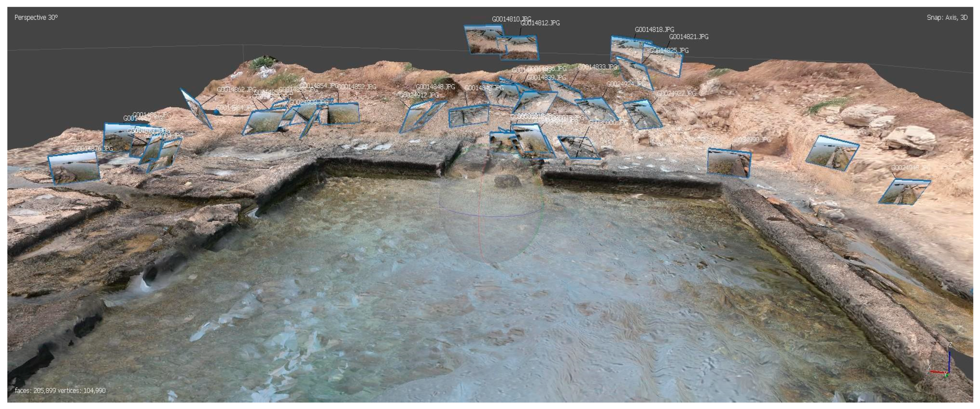
Task: Click the Snap: Axis, 3D indicator
Action: coord(947,17)
